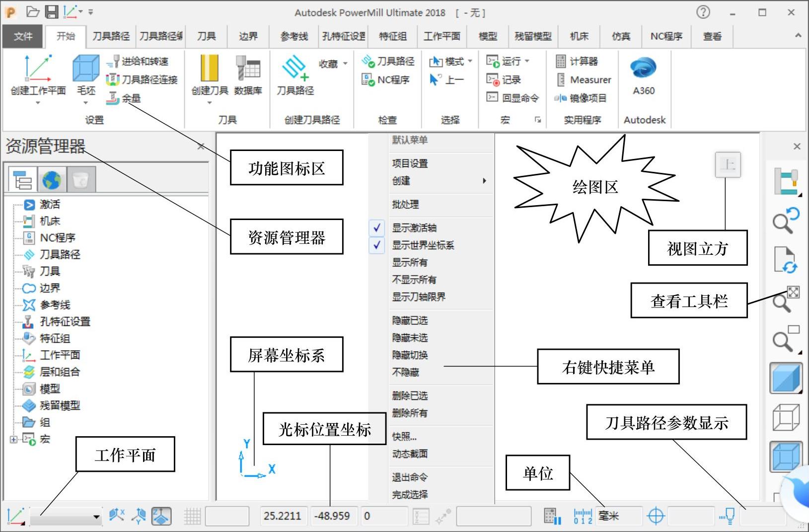
Task: Zoom to fit with the expand magnifier
Action: coord(786,300)
